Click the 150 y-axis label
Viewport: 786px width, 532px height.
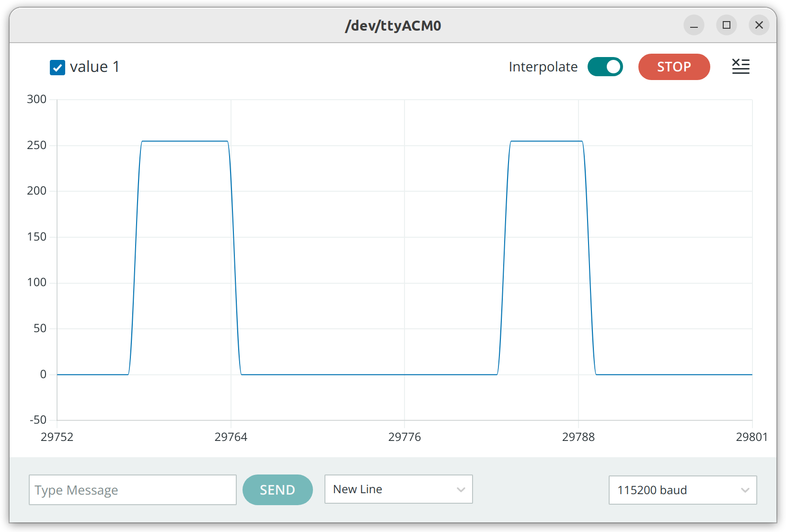36,237
